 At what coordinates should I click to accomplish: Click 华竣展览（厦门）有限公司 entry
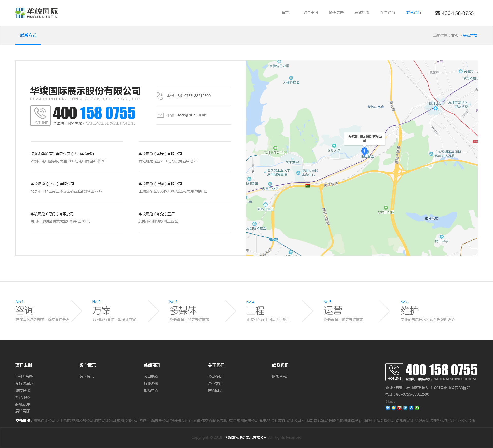[52, 214]
